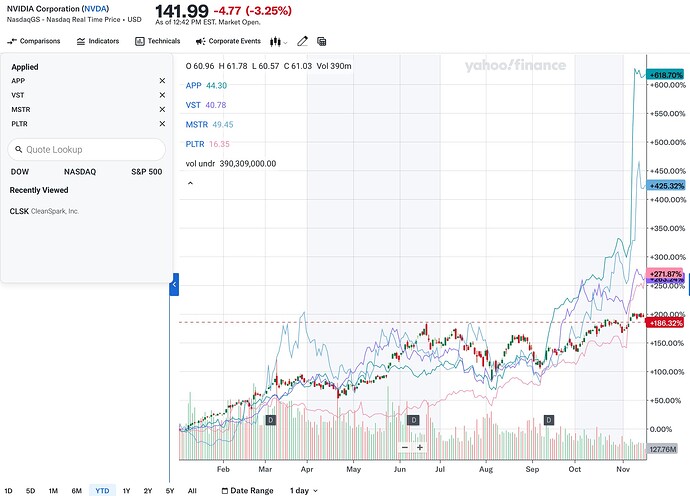Zoom in the chart with plus button
This screenshot has height=496, width=690.
pos(420,447)
